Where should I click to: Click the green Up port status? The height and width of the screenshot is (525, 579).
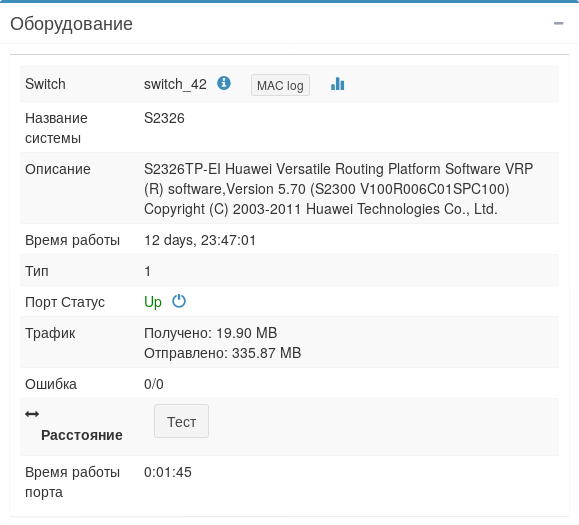coord(153,302)
